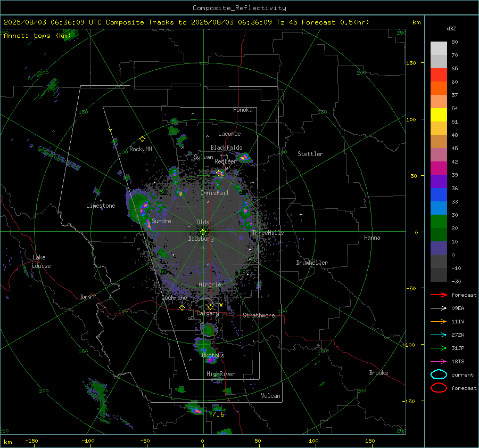Viewport: 479px width, 448px height.
Task: Click the red forecast ellipse in the legend
Action: point(439,388)
